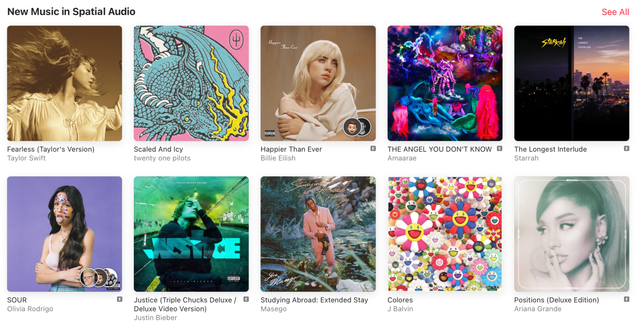Open See All for Spatial Audio

click(x=615, y=12)
